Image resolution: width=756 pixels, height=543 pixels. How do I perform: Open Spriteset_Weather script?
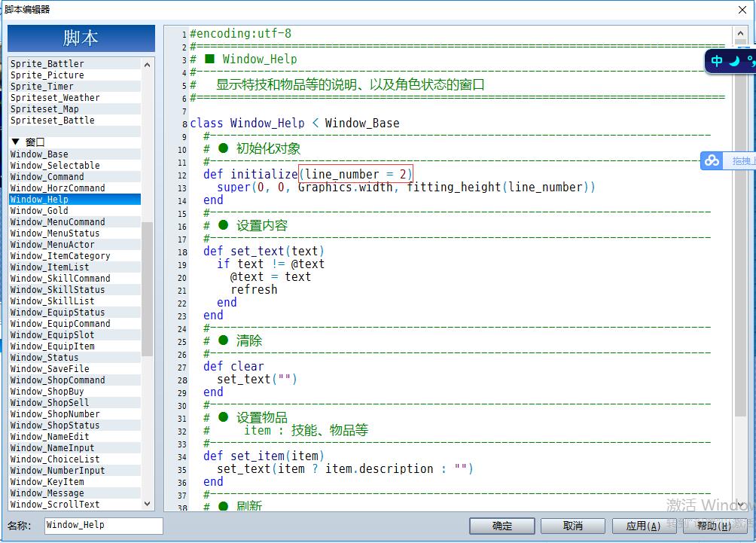pos(75,98)
